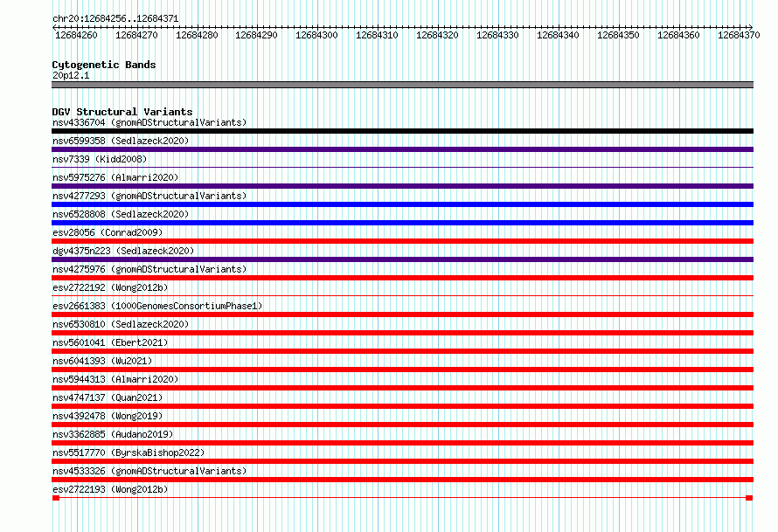
Task: Click the DGV Structural Variants track title
Action: pos(122,112)
